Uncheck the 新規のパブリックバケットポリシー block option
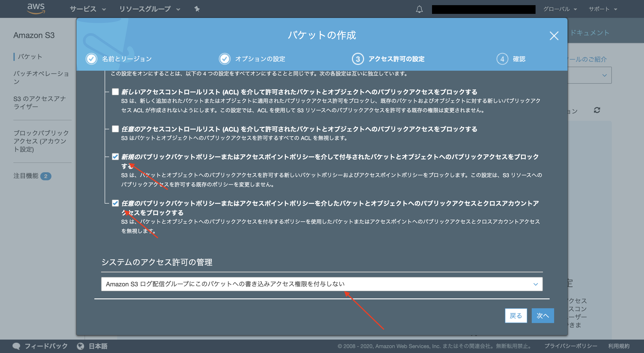 [x=115, y=157]
